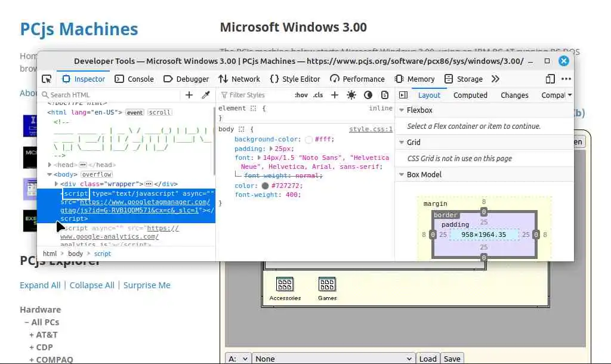The image size is (611, 364).
Task: Open the sidebar tabs overflow dropdown
Action: click(x=570, y=95)
